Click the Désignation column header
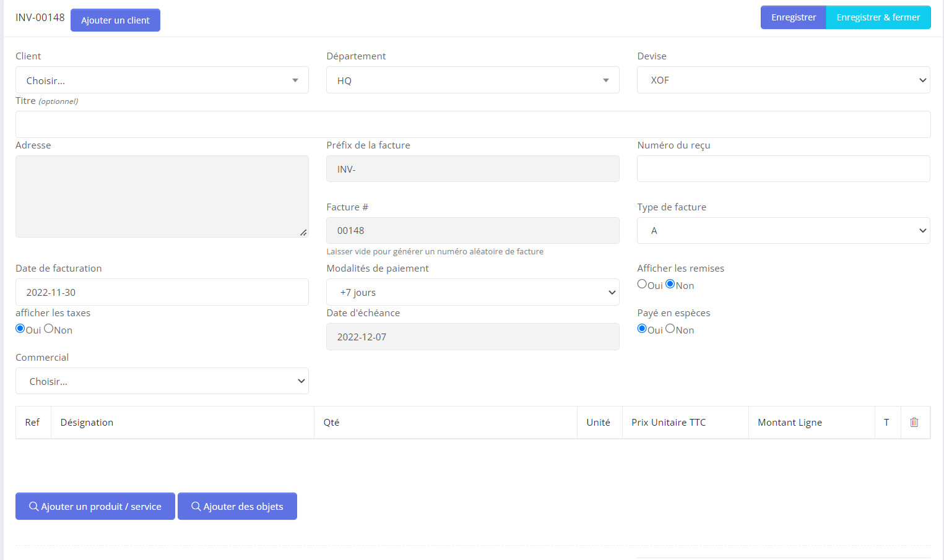This screenshot has width=944, height=560. [x=87, y=423]
